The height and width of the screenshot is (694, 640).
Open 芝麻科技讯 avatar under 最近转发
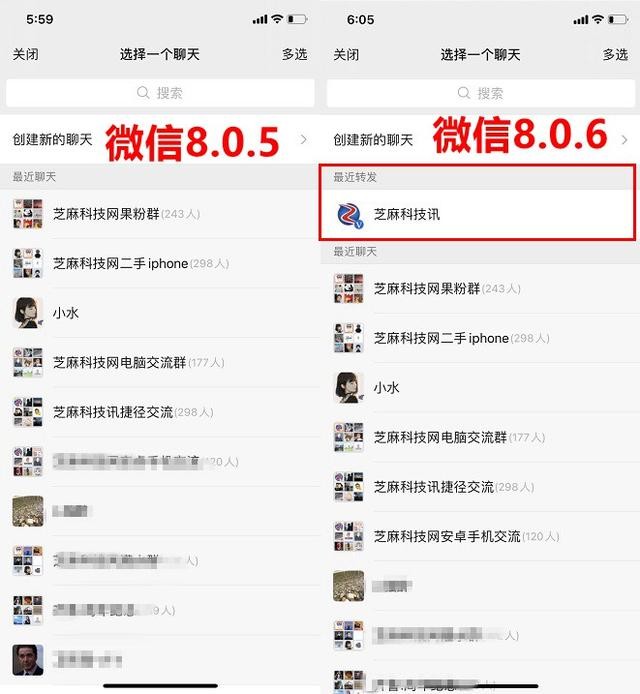(x=349, y=215)
